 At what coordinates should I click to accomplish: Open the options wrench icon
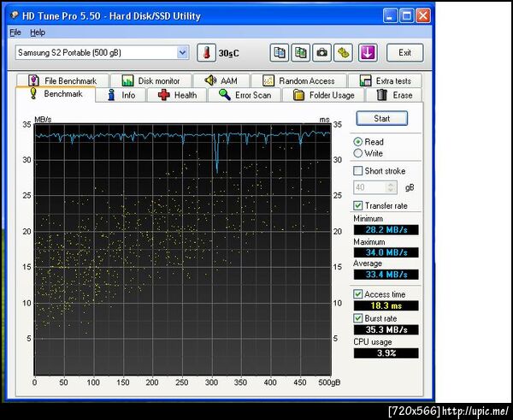(x=343, y=53)
